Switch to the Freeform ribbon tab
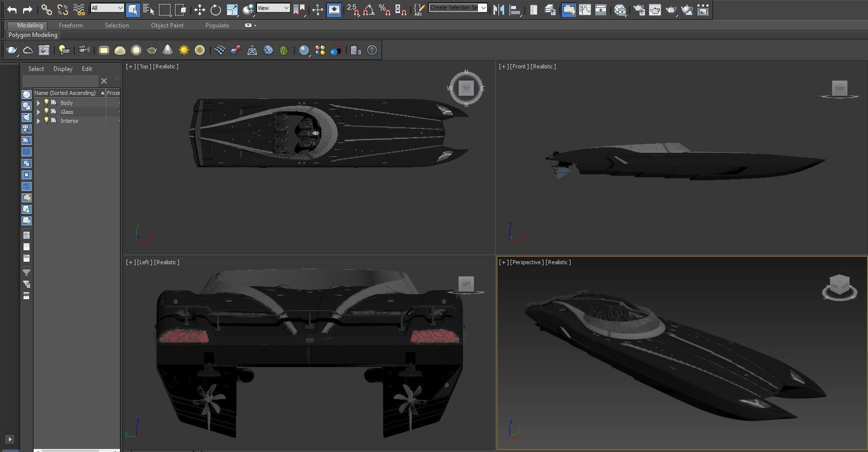This screenshot has height=452, width=868. (71, 25)
